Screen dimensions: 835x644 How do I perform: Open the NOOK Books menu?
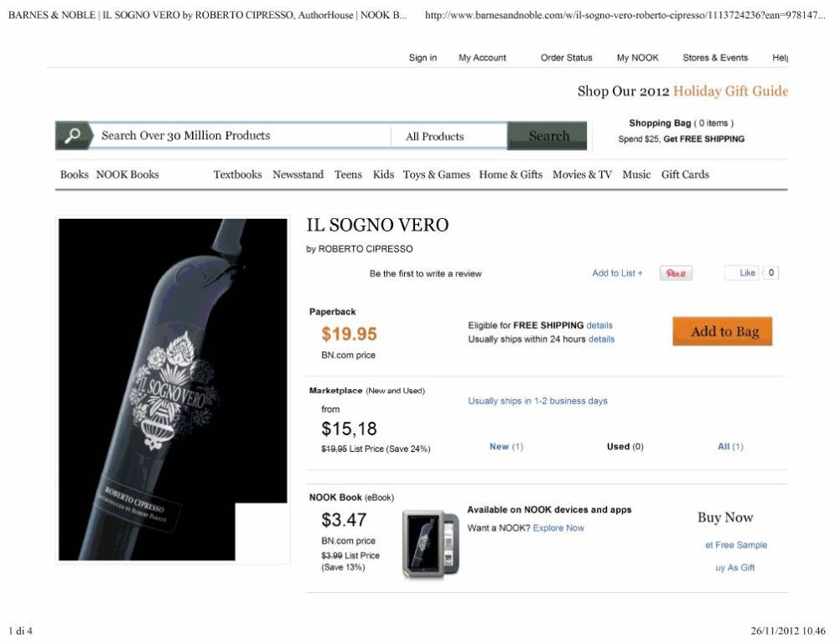pyautogui.click(x=127, y=174)
